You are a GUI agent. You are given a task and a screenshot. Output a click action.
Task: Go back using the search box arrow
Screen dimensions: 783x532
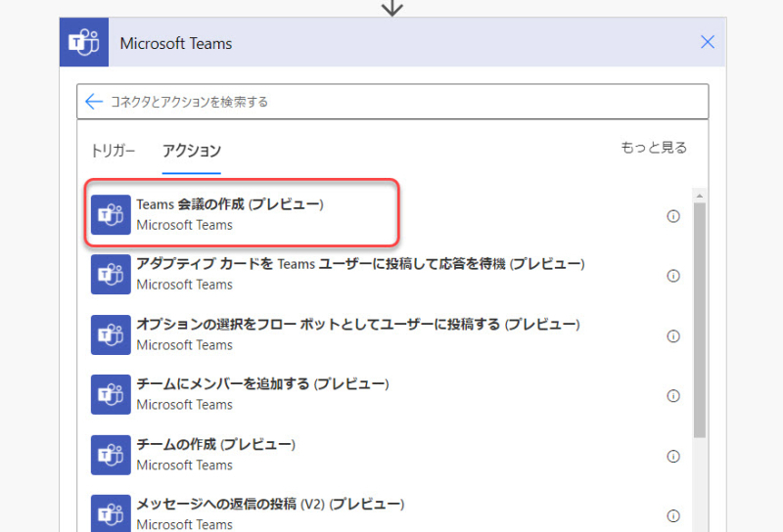point(93,102)
